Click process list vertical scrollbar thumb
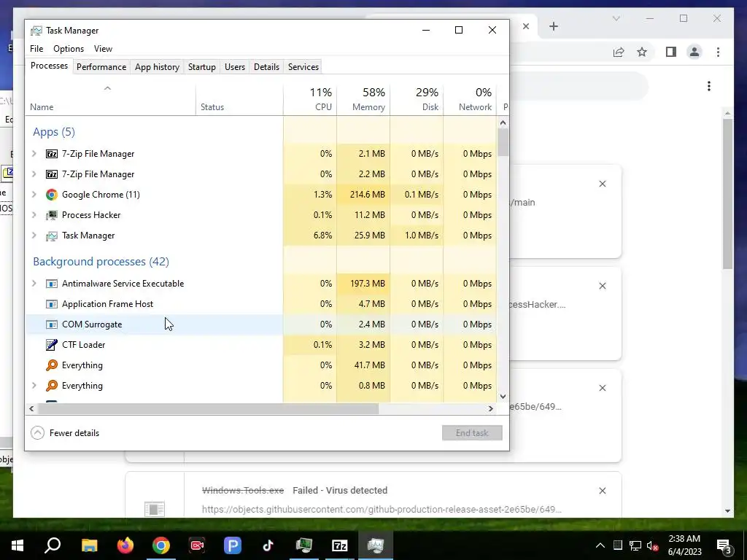This screenshot has width=747, height=560. point(503,142)
